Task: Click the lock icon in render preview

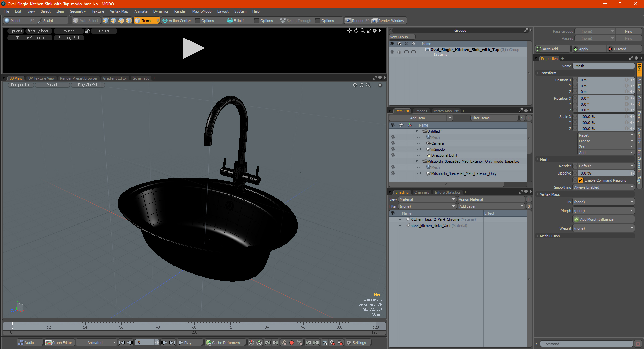Action: (87, 31)
